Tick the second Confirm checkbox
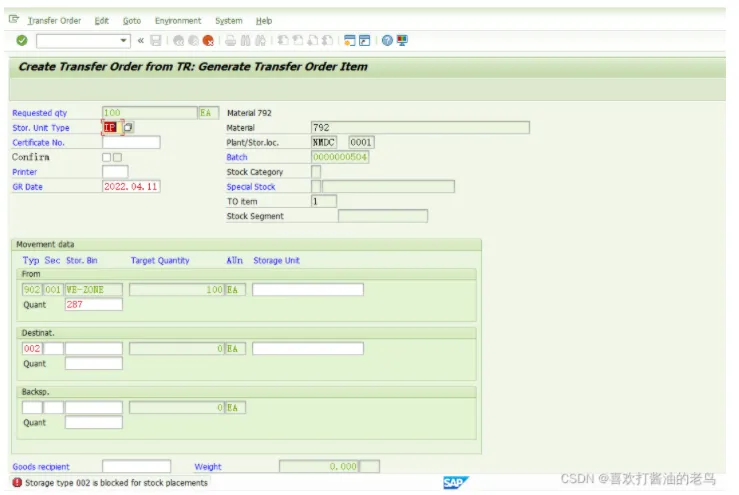Screen dimensions: 739x495 [x=117, y=157]
